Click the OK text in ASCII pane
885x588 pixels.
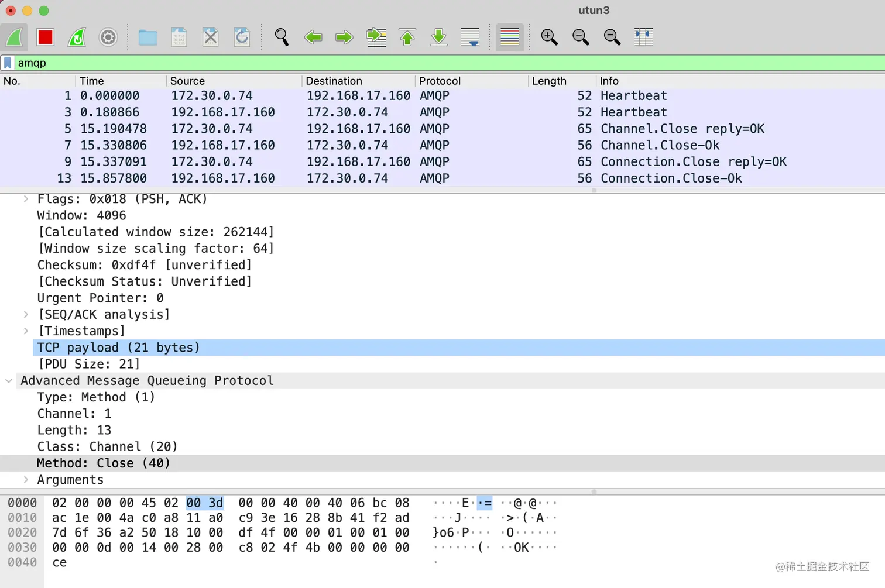point(522,548)
